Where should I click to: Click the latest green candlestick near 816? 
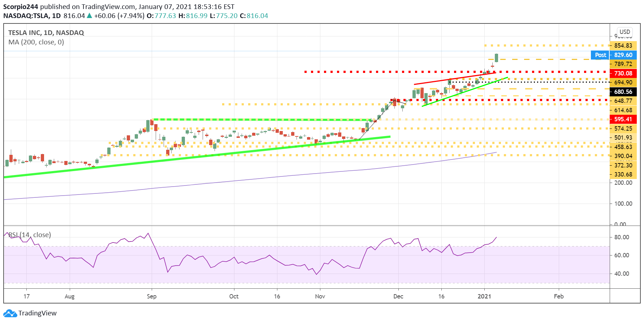[x=497, y=58]
